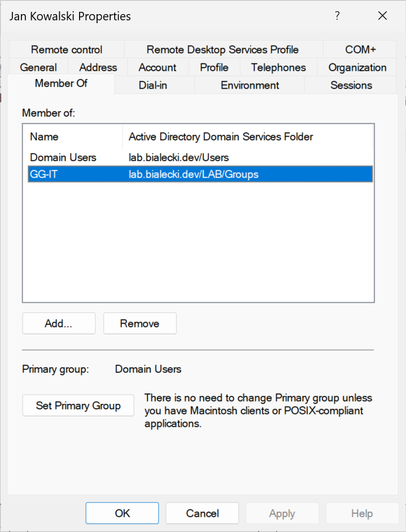406x532 pixels.
Task: Sort by Active Directory Domain Services Folder column
Action: pyautogui.click(x=247, y=137)
